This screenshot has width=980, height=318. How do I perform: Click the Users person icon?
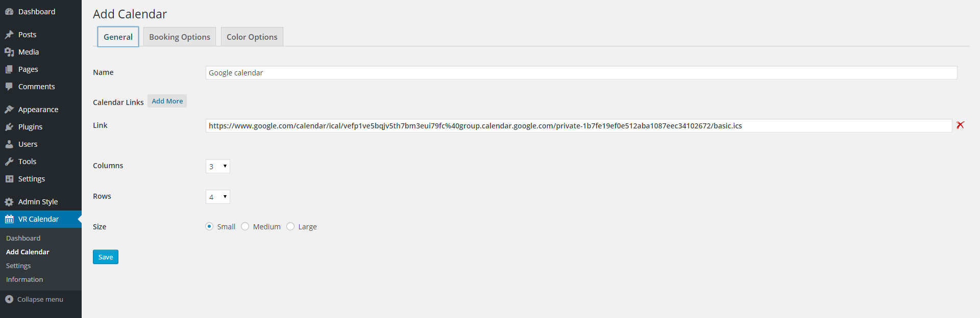pyautogui.click(x=9, y=144)
